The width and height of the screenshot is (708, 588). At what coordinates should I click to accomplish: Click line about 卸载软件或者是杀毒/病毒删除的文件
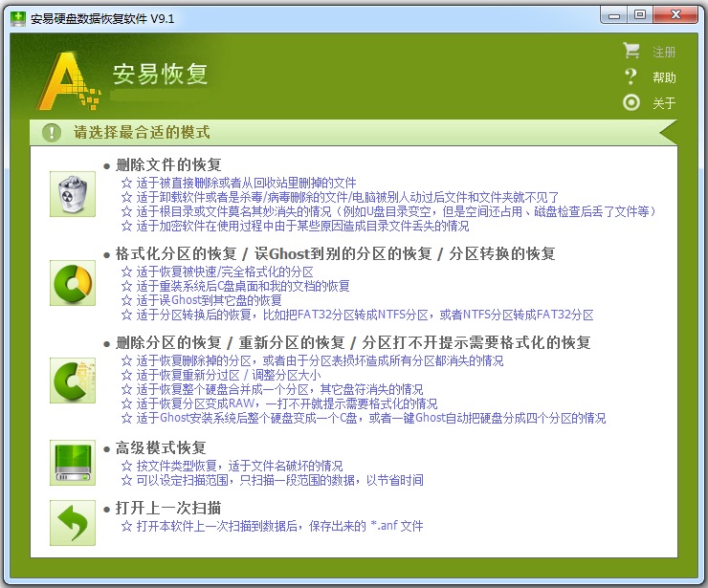point(347,197)
